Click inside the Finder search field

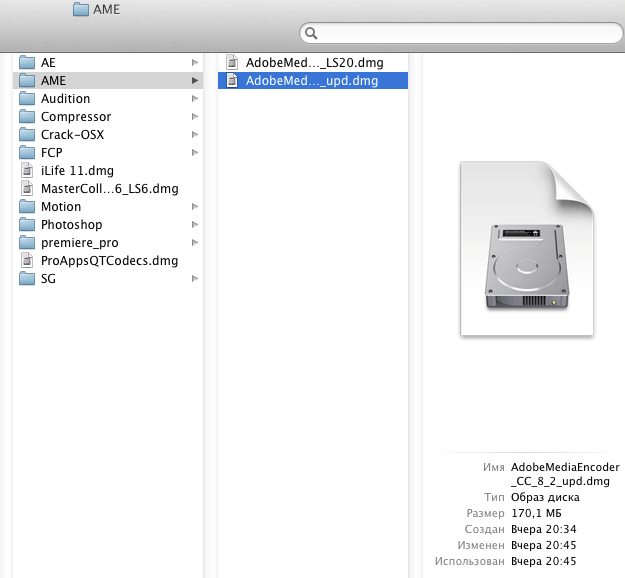pos(461,33)
